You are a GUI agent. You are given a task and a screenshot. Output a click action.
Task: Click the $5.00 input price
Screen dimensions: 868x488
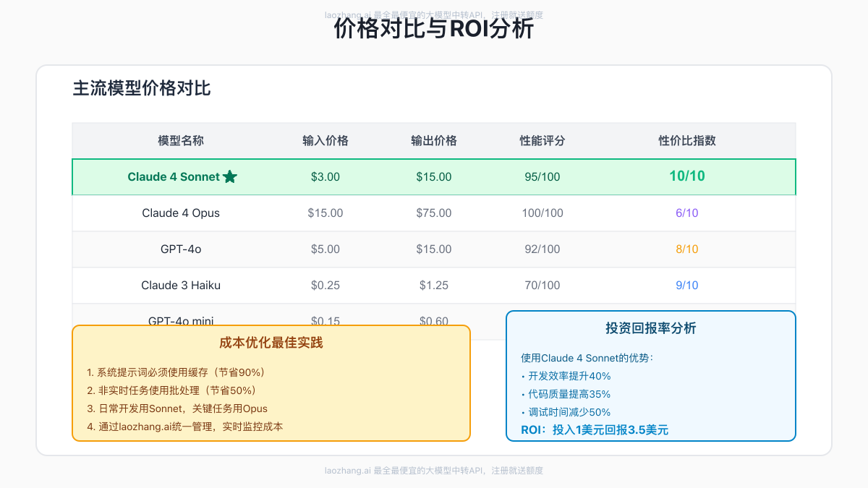[x=325, y=249]
